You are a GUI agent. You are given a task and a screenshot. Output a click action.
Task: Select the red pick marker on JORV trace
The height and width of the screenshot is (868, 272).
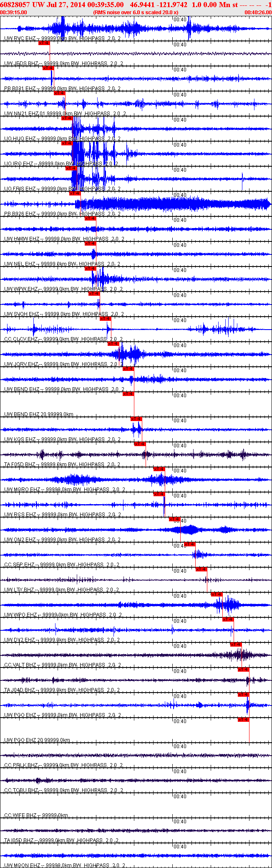(113, 344)
